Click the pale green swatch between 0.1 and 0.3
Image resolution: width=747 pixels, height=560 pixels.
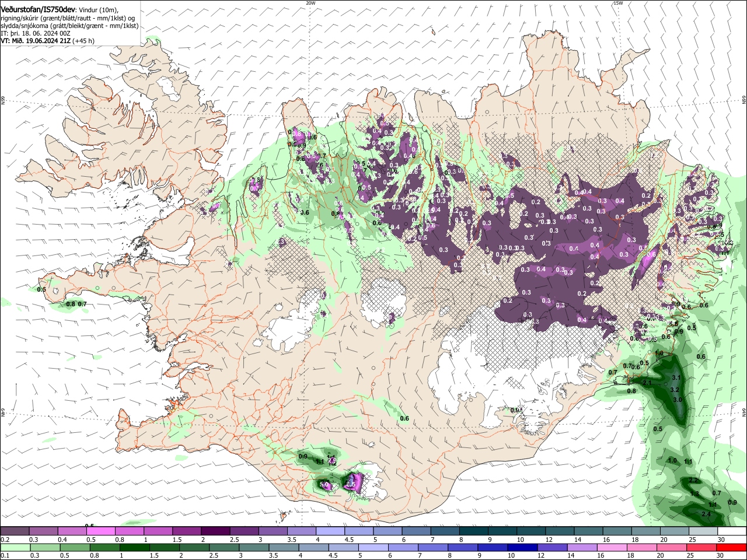[x=15, y=547]
